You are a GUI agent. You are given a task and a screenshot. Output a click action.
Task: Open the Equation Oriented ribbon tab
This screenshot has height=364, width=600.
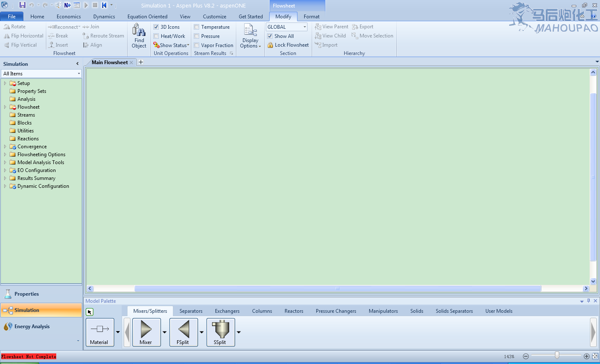pyautogui.click(x=147, y=17)
